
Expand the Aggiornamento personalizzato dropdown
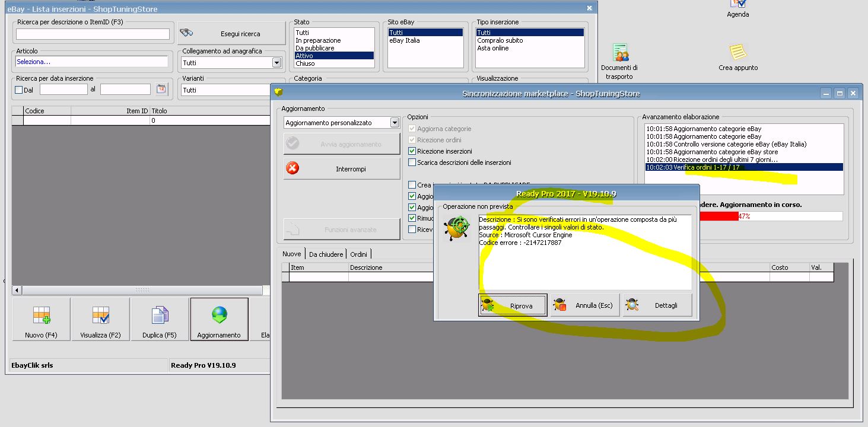[395, 123]
